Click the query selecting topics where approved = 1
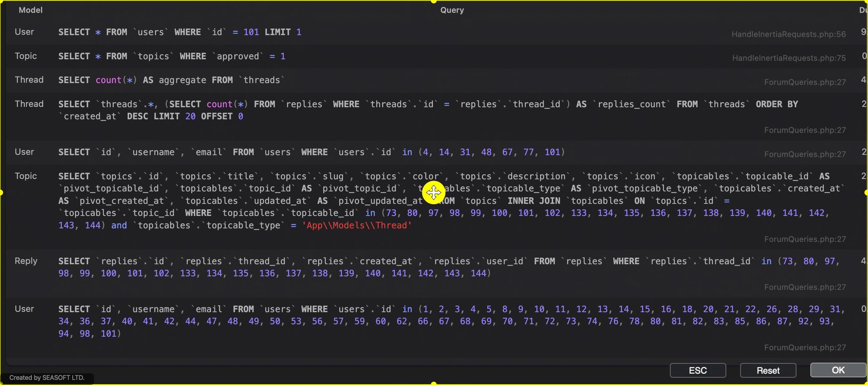Image resolution: width=868 pixels, height=385 pixels. [x=172, y=56]
